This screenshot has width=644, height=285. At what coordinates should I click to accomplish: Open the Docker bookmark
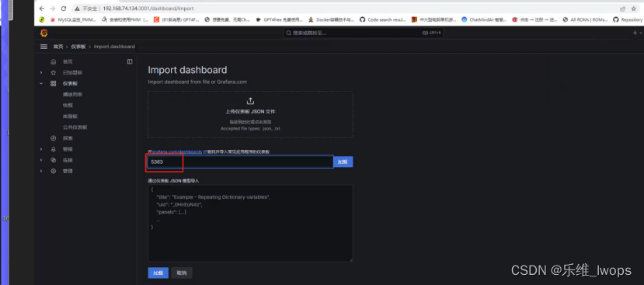(332, 19)
